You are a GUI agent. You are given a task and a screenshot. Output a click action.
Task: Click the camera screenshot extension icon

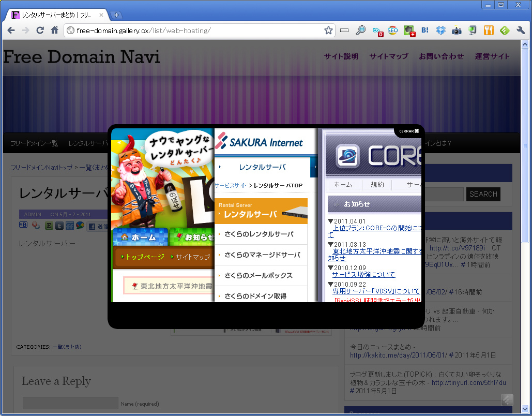tap(457, 31)
